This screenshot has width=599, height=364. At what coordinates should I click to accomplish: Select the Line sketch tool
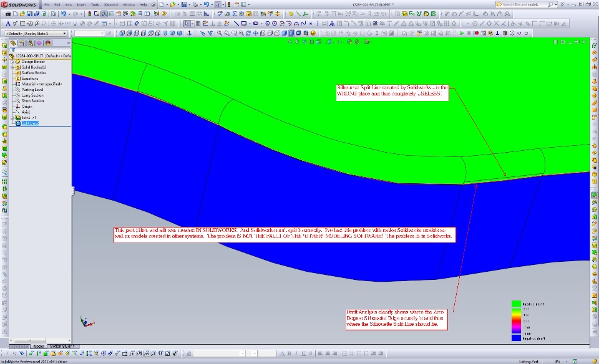(x=236, y=23)
